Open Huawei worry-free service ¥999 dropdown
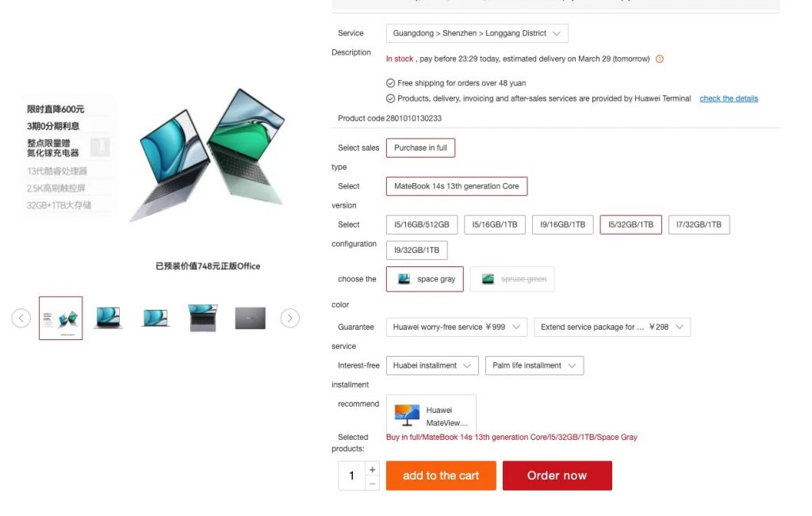Image resolution: width=812 pixels, height=516 pixels. click(x=456, y=327)
